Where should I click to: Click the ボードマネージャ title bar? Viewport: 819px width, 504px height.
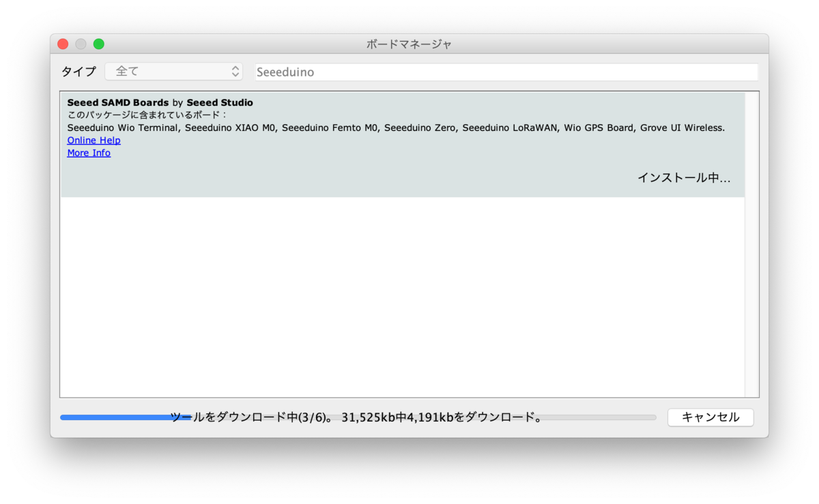(409, 43)
